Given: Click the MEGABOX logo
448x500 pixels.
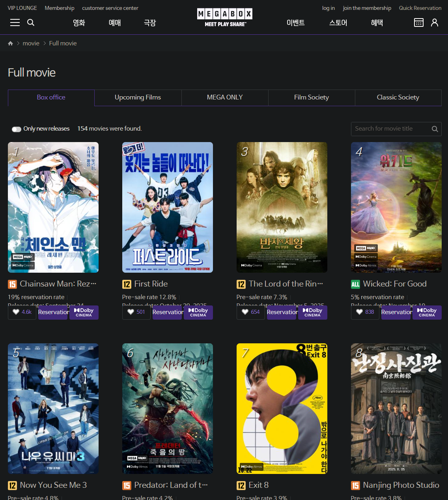Looking at the screenshot, I should [225, 18].
